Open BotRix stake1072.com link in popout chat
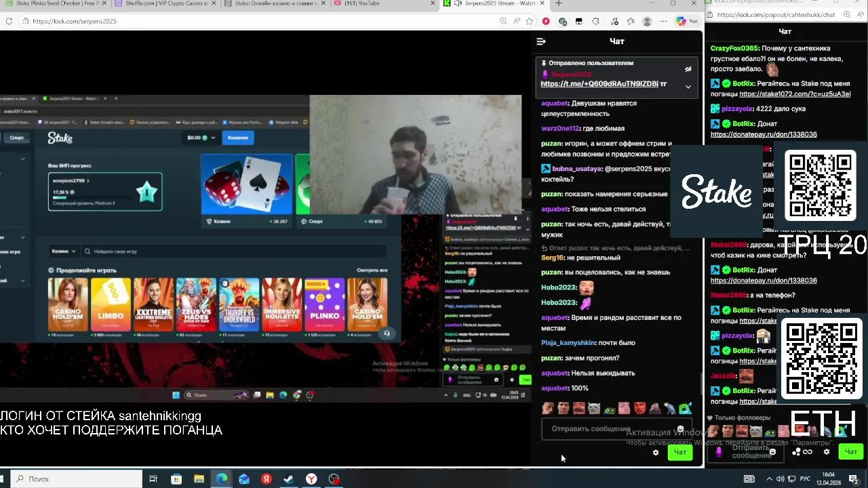Screen dimensions: 868x488 795,94
